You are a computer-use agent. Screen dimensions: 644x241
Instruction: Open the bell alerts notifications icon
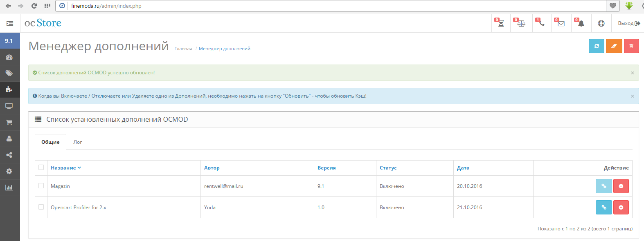pyautogui.click(x=581, y=23)
